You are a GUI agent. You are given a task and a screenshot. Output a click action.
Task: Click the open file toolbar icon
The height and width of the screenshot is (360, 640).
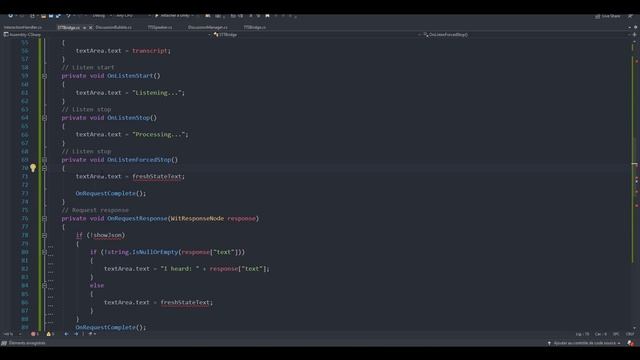click(x=43, y=16)
